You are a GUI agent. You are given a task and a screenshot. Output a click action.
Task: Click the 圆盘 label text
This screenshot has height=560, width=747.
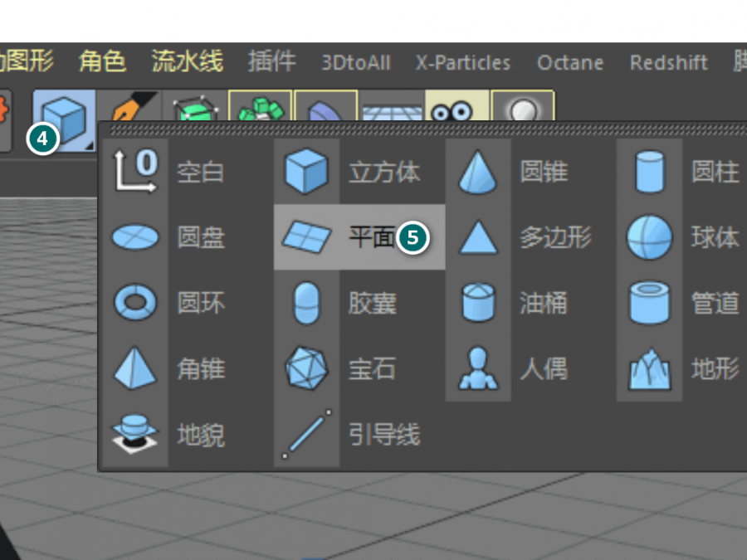pyautogui.click(x=201, y=237)
